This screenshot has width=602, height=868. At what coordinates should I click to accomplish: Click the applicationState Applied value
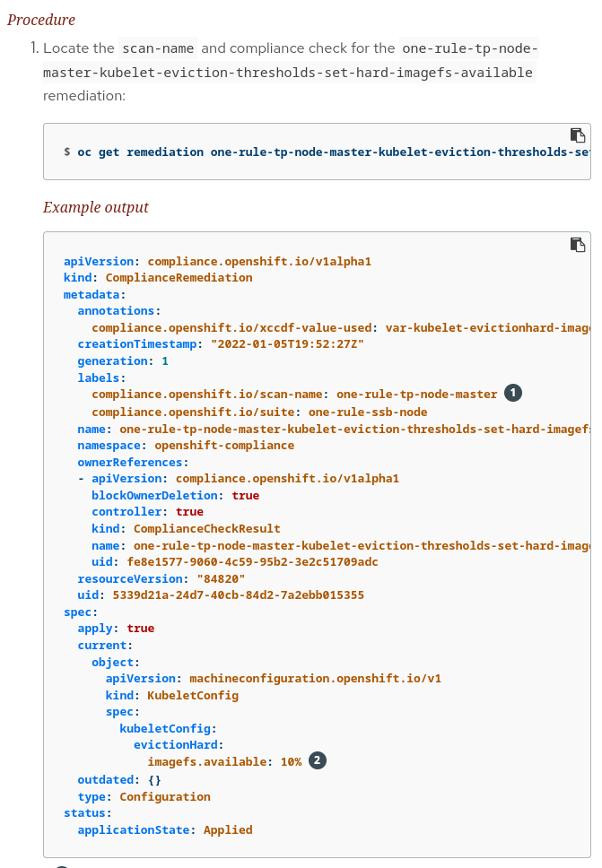click(228, 829)
